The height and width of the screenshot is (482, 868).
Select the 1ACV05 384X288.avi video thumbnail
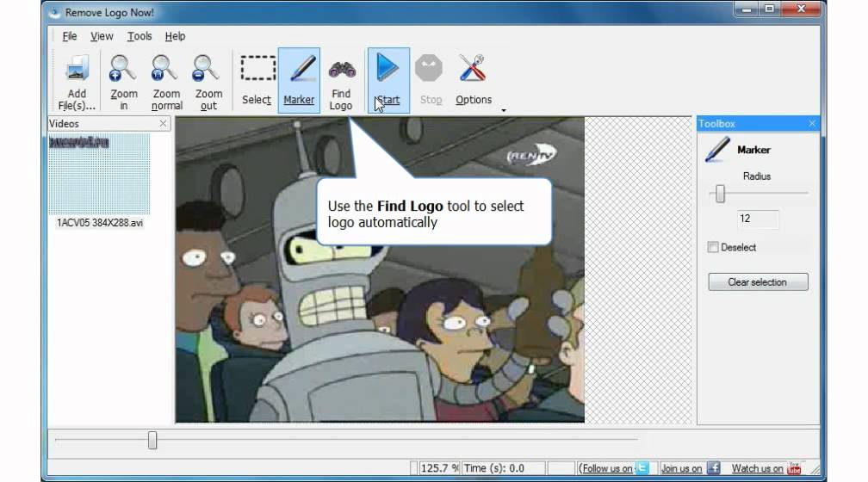99,174
